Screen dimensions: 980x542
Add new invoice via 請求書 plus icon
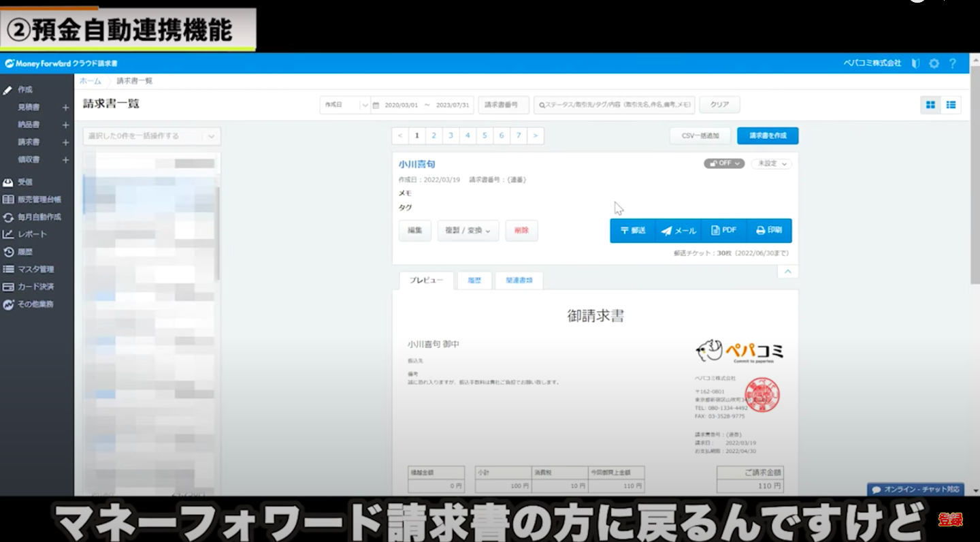(x=65, y=142)
